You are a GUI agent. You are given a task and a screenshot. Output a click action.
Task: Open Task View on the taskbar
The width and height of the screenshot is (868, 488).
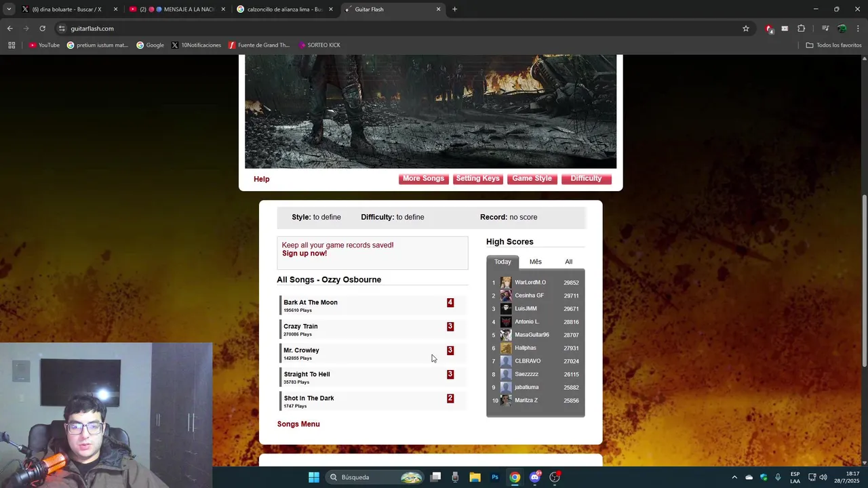[x=435, y=477]
